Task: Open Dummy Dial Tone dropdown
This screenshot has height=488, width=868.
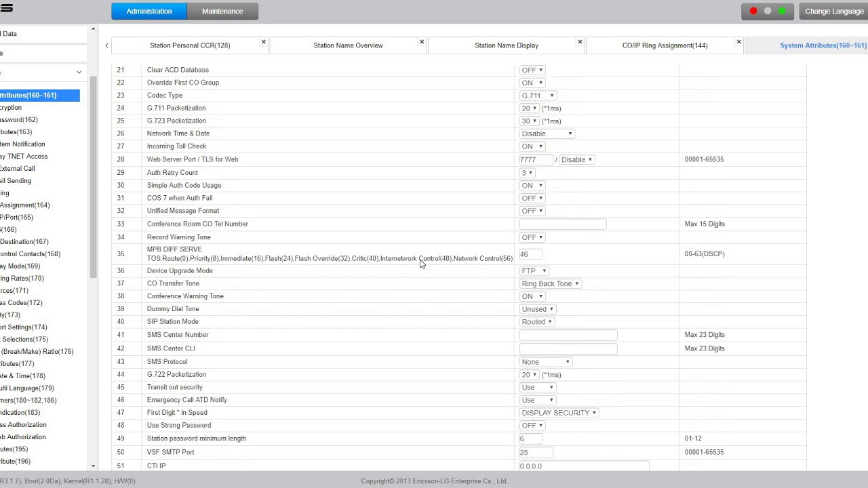Action: click(538, 309)
